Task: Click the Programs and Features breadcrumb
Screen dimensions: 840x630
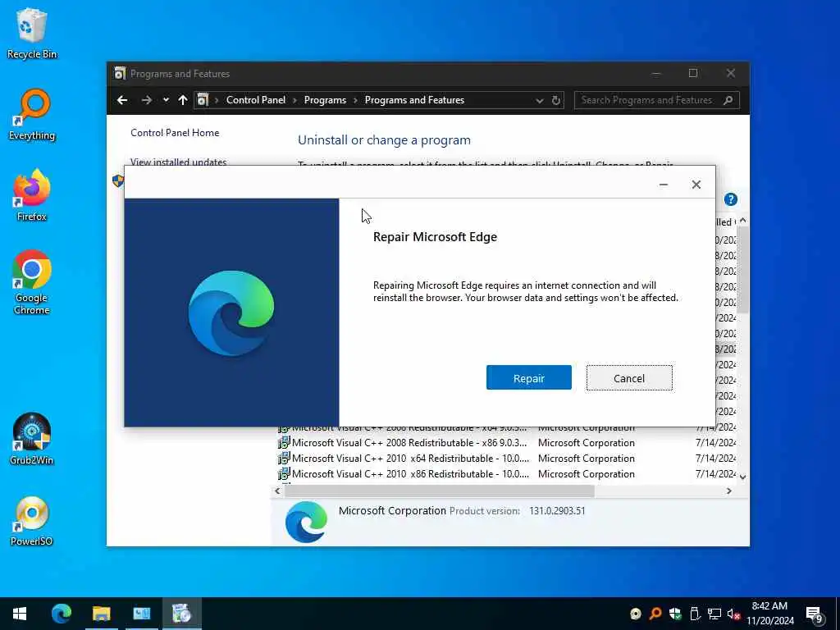Action: pyautogui.click(x=414, y=100)
